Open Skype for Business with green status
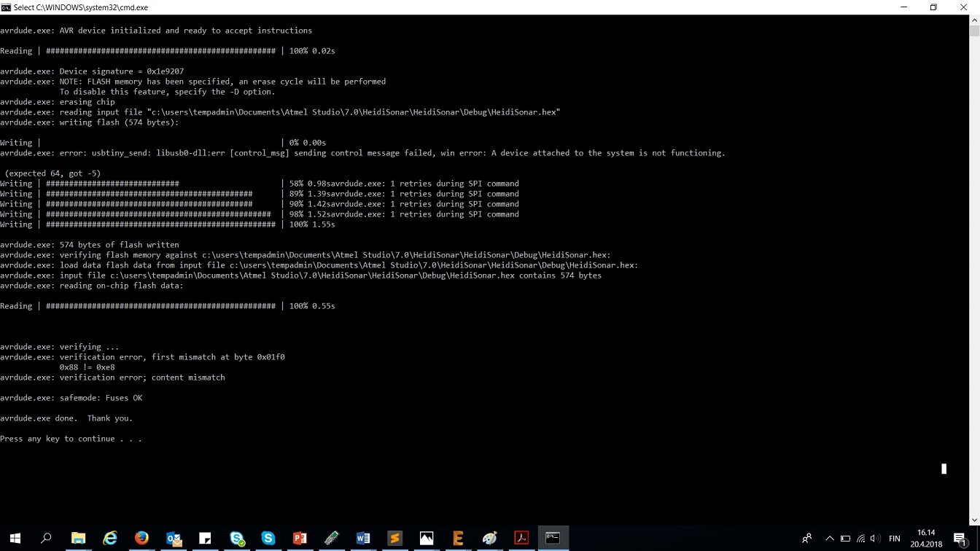Viewport: 980px width, 551px height. click(x=237, y=539)
